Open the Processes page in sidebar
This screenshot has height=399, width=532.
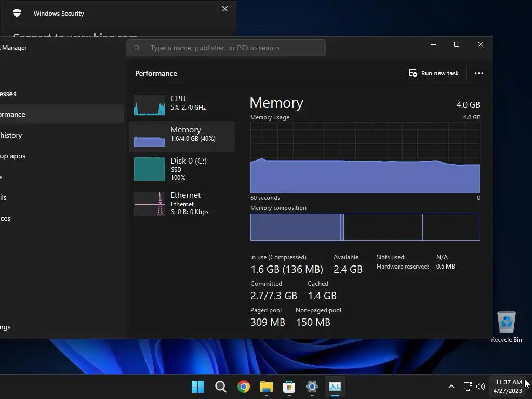61,94
